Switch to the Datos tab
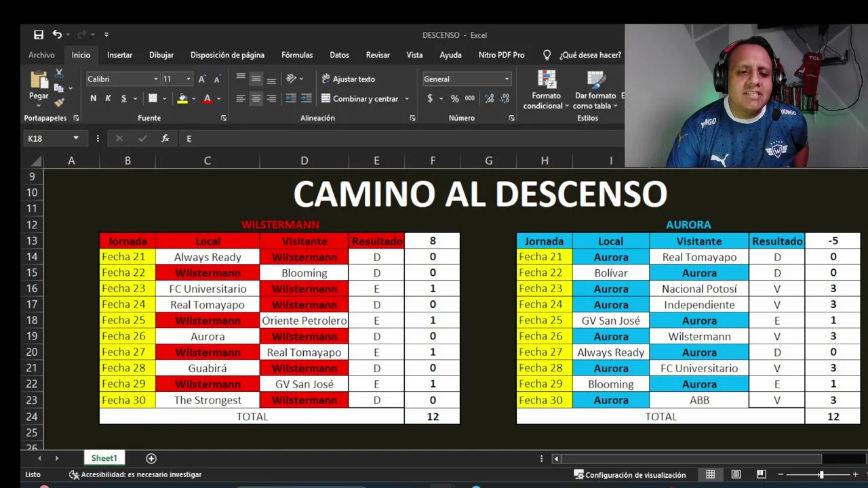868x488 pixels. (x=339, y=55)
